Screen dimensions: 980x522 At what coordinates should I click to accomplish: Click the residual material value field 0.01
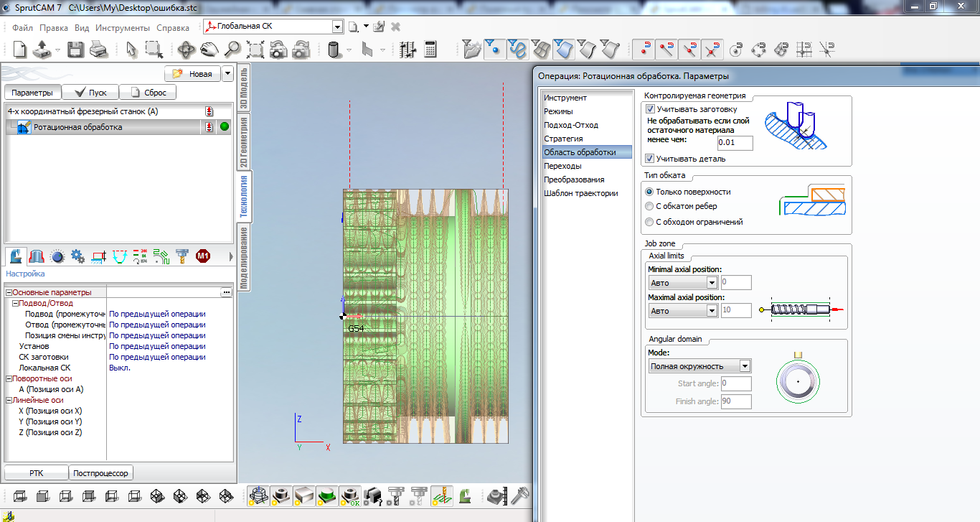click(x=735, y=143)
